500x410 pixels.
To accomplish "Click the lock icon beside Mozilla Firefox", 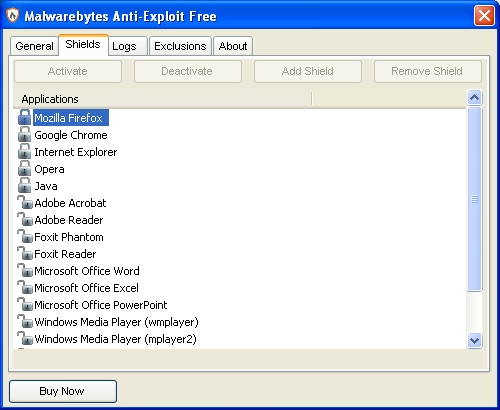I will (24, 117).
